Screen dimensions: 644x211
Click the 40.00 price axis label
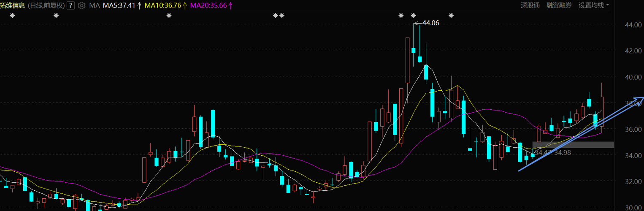pos(633,77)
